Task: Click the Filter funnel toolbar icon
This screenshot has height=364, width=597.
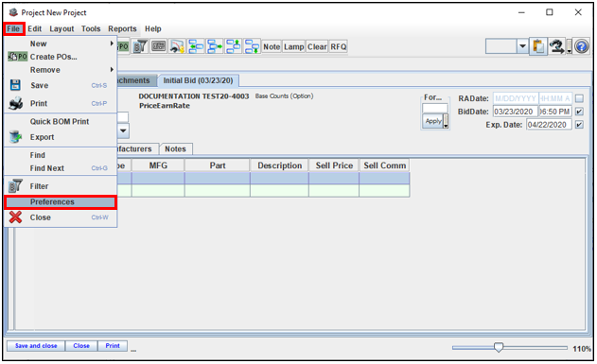Action: click(140, 46)
